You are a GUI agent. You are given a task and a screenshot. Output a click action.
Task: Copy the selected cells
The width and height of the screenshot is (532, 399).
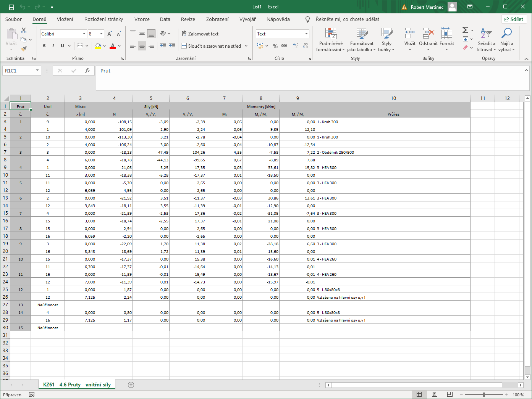[24, 40]
